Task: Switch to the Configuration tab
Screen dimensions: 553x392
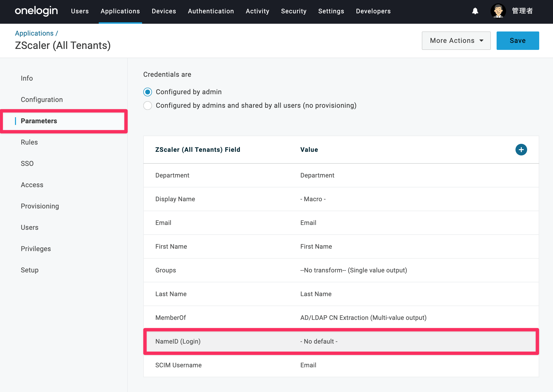Action: [x=42, y=100]
